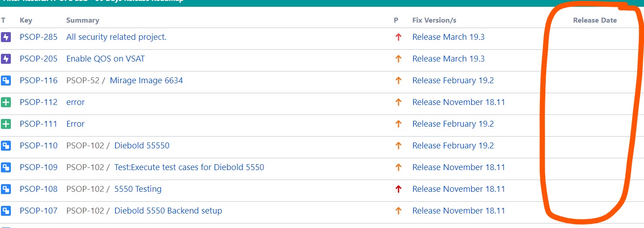The image size is (644, 228).
Task: Click the epic icon beside PSOP-285
Action: tap(5, 37)
